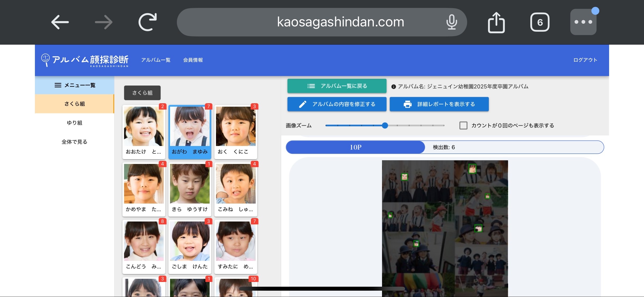This screenshot has height=297, width=644.
Task: Click the ログアウト link
Action: tap(585, 60)
